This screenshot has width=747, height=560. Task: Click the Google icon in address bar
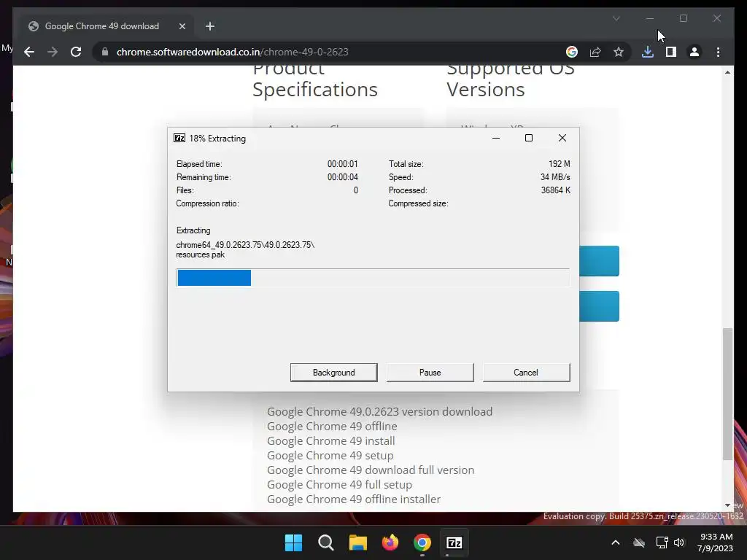coord(572,52)
